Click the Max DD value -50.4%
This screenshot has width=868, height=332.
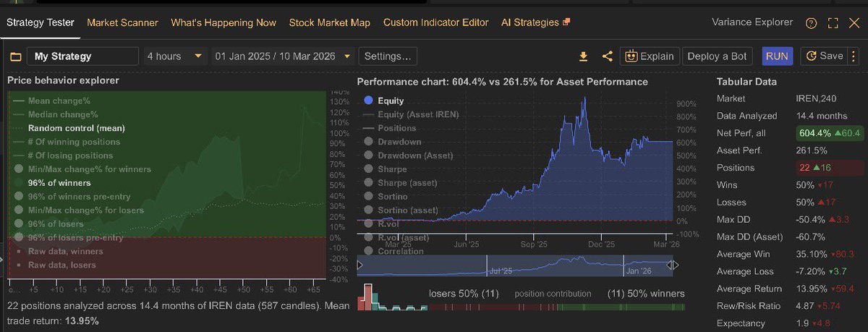[x=812, y=220]
